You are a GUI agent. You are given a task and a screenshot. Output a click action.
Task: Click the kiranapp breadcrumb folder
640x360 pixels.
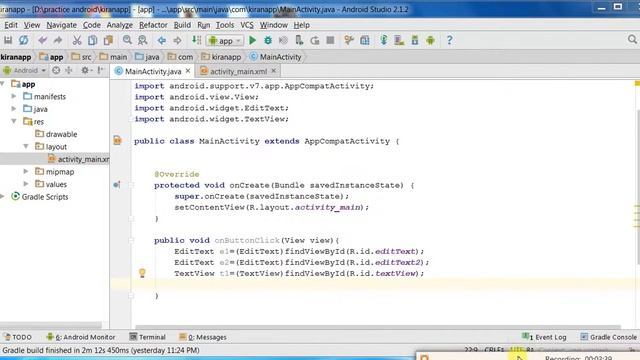221,57
